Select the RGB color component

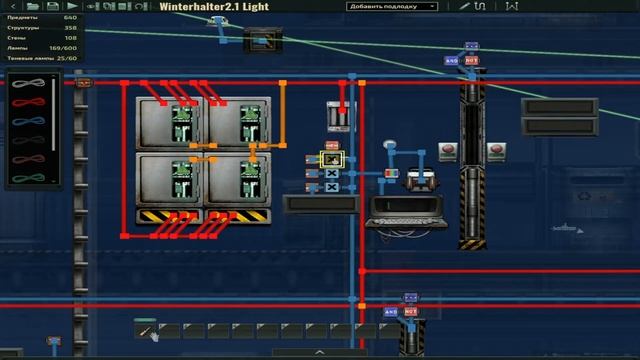(391, 173)
